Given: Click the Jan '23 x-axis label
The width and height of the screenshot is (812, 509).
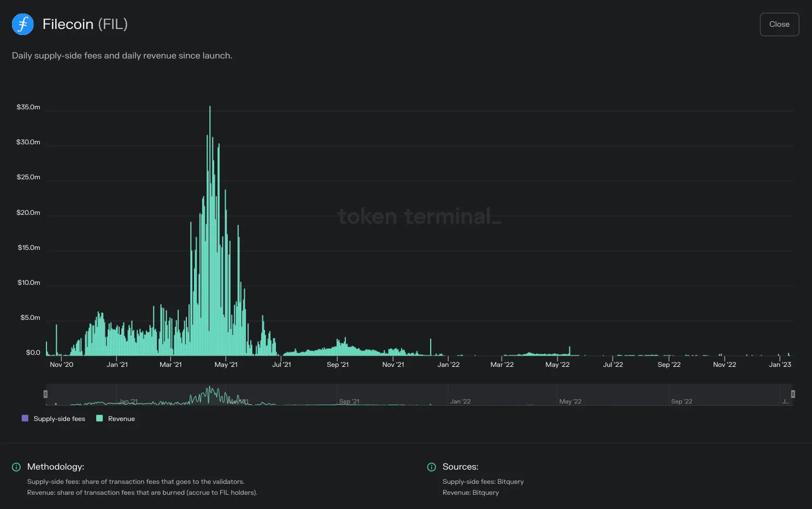Looking at the screenshot, I should click(780, 365).
